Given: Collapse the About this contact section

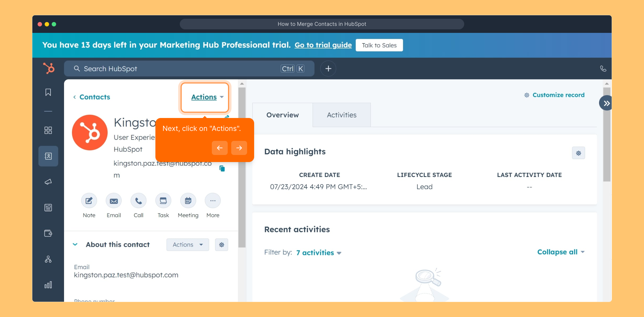Looking at the screenshot, I should 75,245.
